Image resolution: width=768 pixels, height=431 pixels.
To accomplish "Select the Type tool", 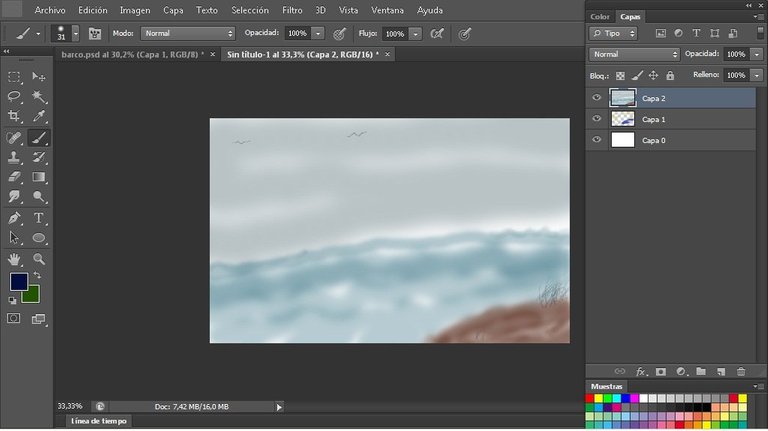I will tap(39, 217).
